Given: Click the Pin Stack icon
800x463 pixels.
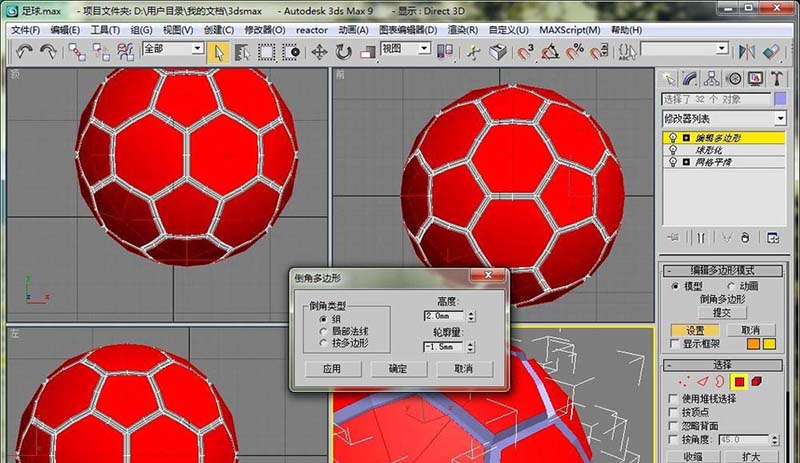Looking at the screenshot, I should click(x=673, y=238).
